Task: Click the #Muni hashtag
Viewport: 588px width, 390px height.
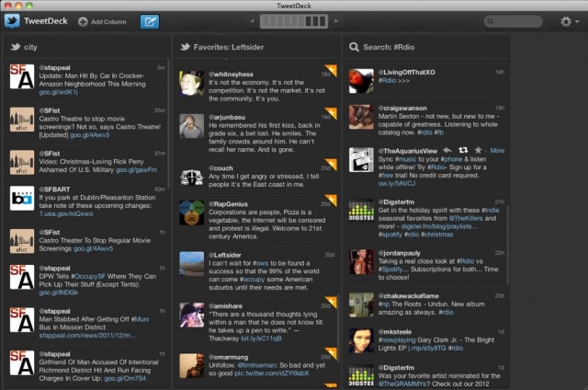Action: [140, 319]
